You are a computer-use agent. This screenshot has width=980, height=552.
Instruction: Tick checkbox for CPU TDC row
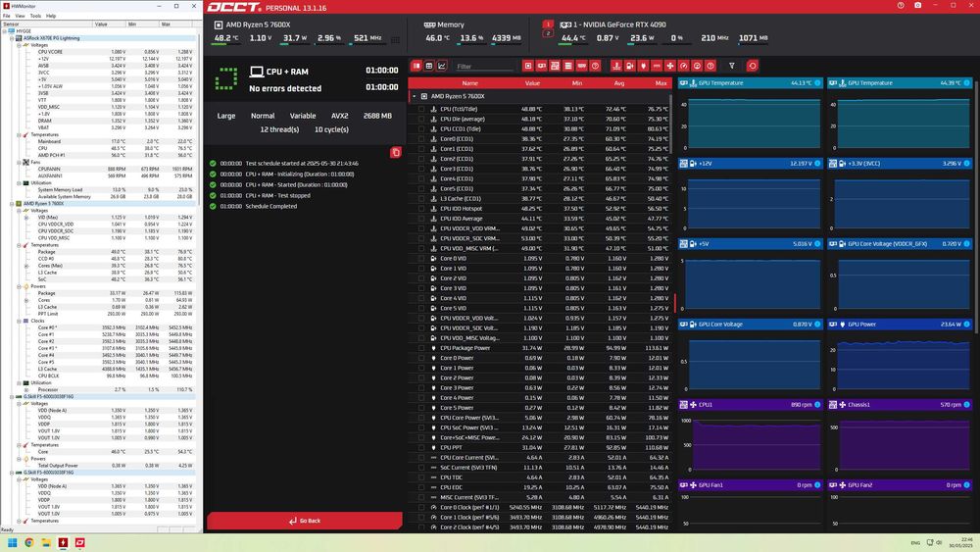coord(421,477)
